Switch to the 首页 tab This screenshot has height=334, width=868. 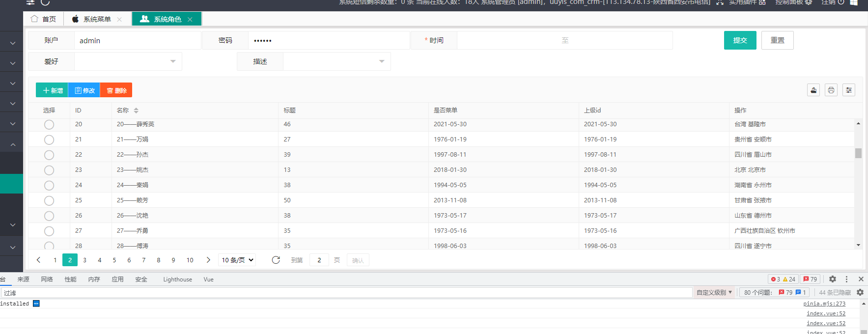(x=43, y=19)
